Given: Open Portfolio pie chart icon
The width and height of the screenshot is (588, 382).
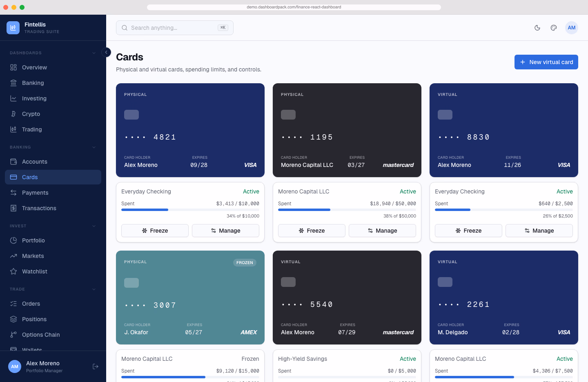Looking at the screenshot, I should pos(13,240).
